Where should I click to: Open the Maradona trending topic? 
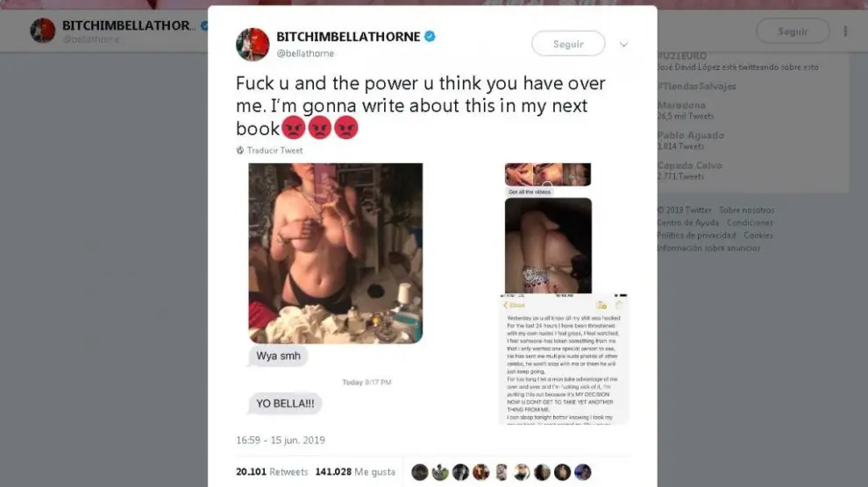point(681,105)
